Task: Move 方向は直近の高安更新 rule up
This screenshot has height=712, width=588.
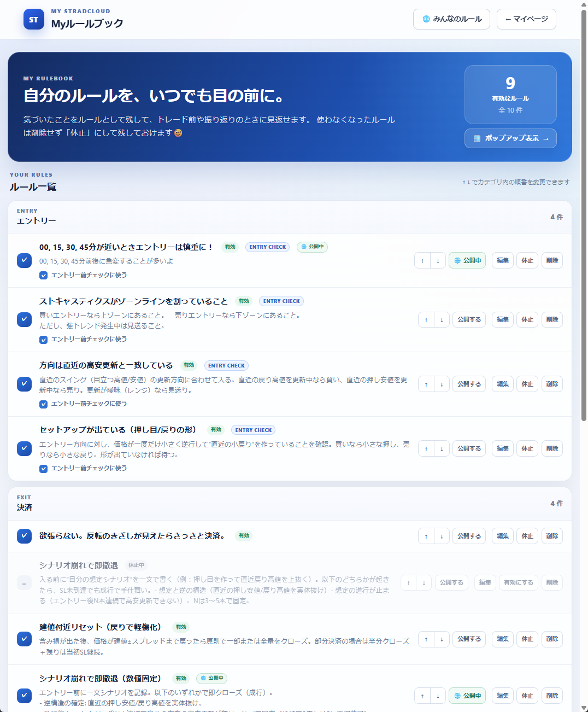Action: coord(426,384)
